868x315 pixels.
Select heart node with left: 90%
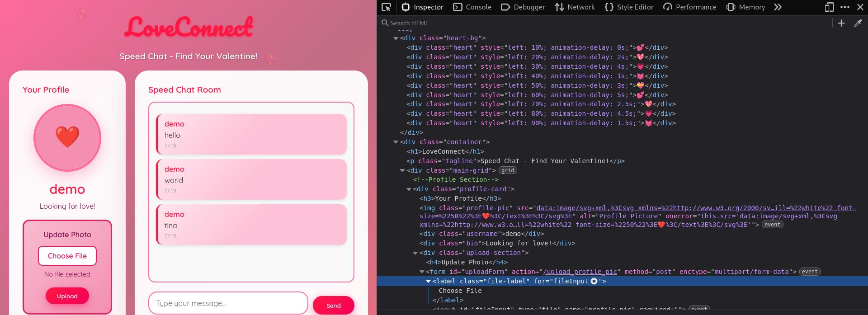(541, 123)
